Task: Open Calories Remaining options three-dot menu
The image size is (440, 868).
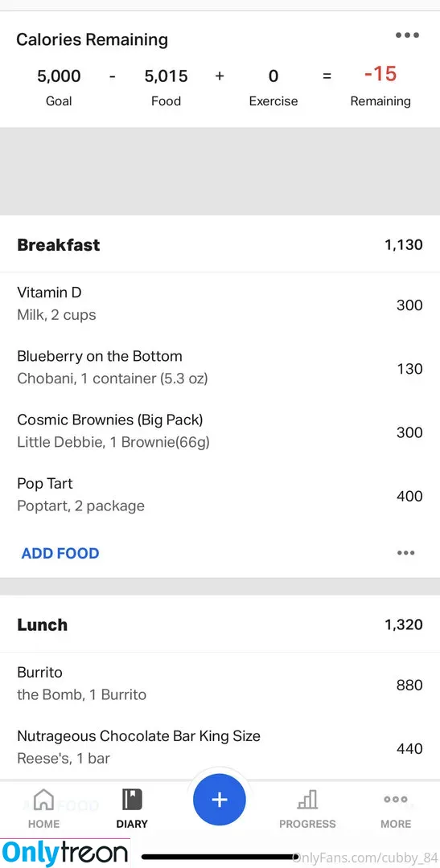Action: click(x=407, y=35)
